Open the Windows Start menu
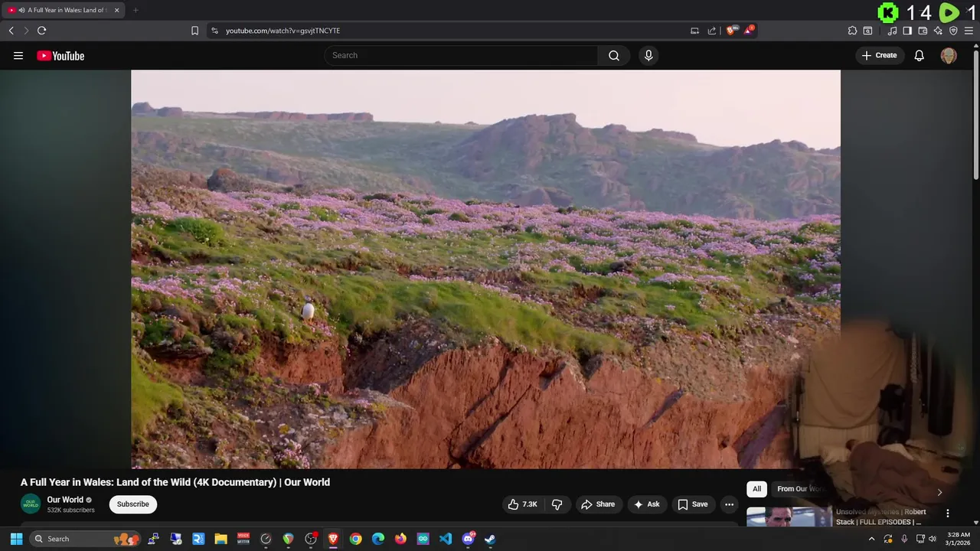The width and height of the screenshot is (980, 551). (x=16, y=539)
